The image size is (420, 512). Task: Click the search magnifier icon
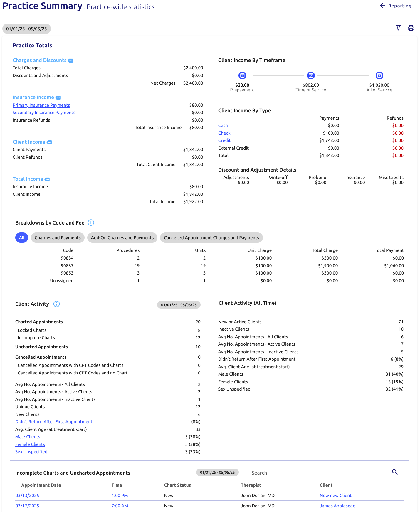tap(395, 472)
